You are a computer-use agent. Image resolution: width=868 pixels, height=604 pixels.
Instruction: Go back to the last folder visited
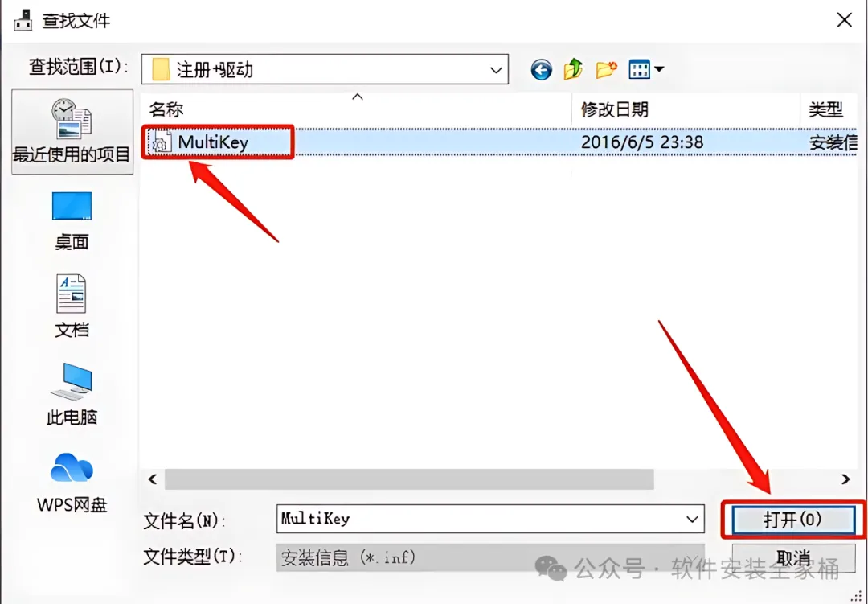click(541, 70)
